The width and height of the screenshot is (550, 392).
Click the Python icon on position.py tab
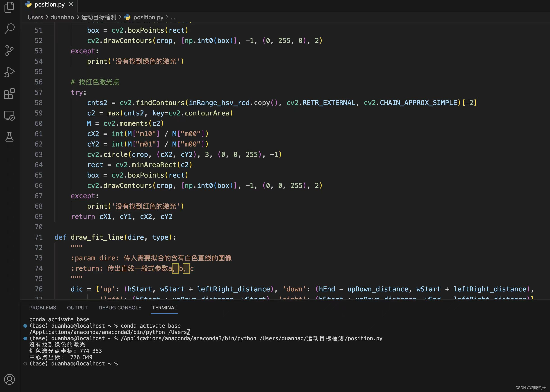pyautogui.click(x=29, y=4)
